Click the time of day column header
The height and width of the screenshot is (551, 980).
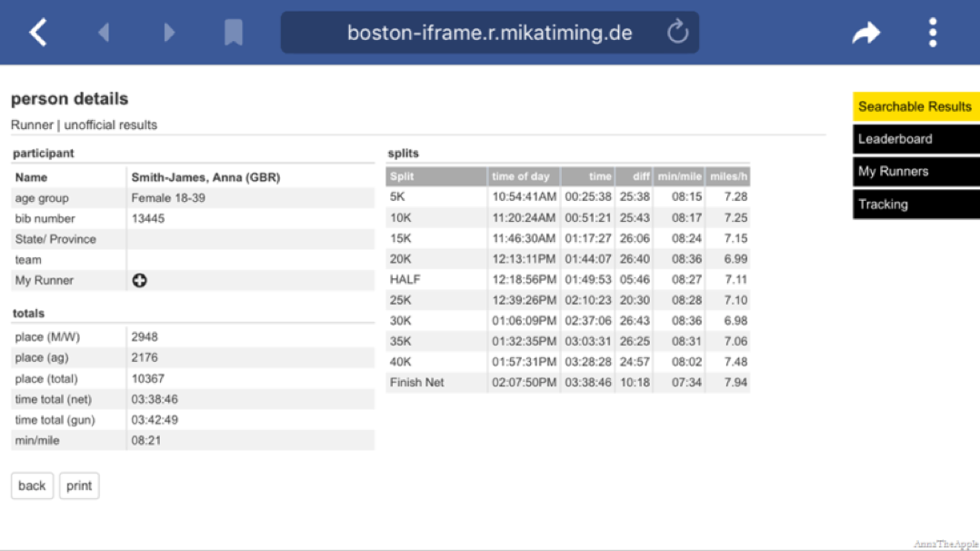tap(524, 176)
